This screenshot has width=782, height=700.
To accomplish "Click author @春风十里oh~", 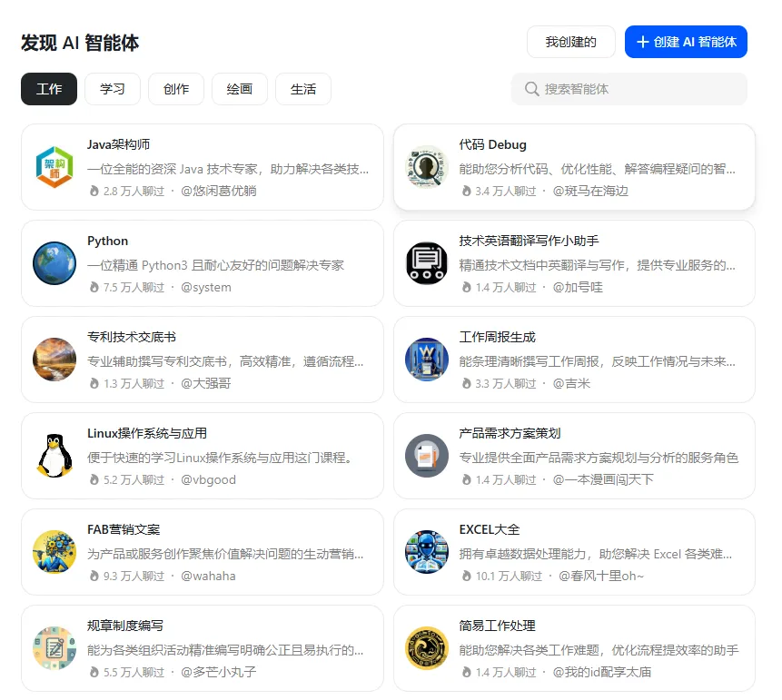I will tap(601, 576).
